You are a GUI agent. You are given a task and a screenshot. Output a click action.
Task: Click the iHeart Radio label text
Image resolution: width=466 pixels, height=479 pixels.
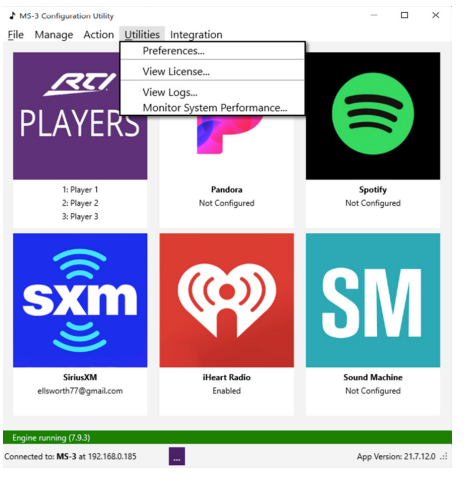pyautogui.click(x=227, y=377)
